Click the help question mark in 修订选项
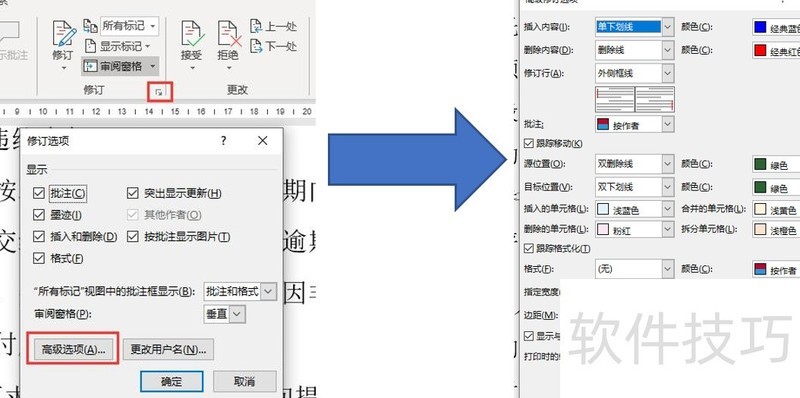 [223, 141]
